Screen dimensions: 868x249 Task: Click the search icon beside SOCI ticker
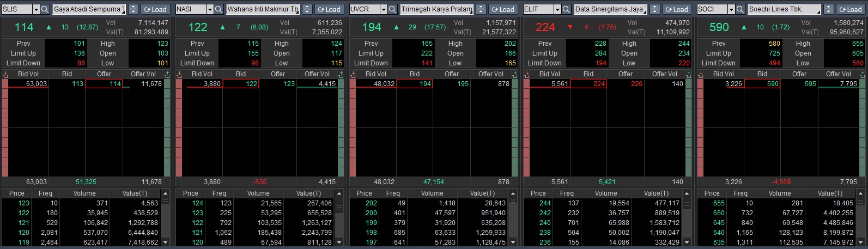[740, 9]
